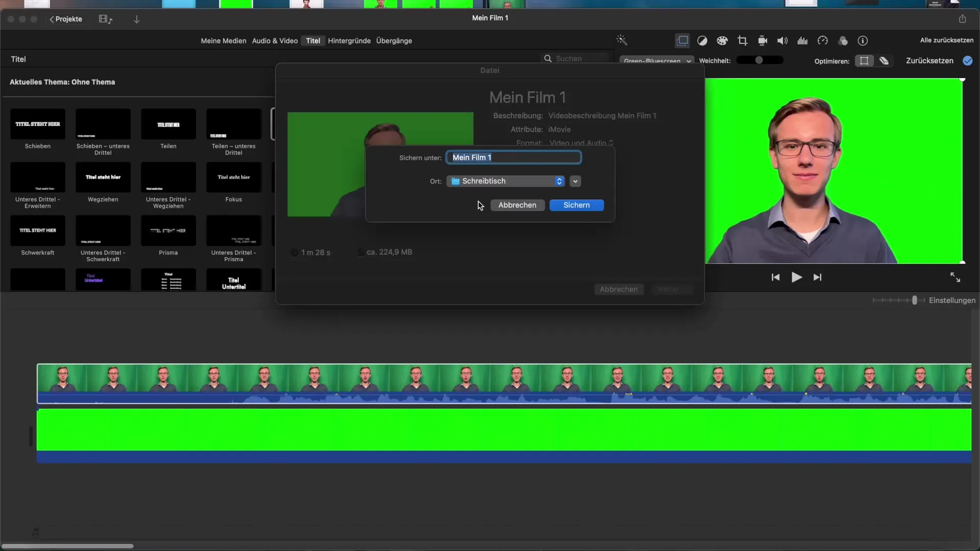Play the preview in viewer
The width and height of the screenshot is (980, 551).
click(x=796, y=277)
